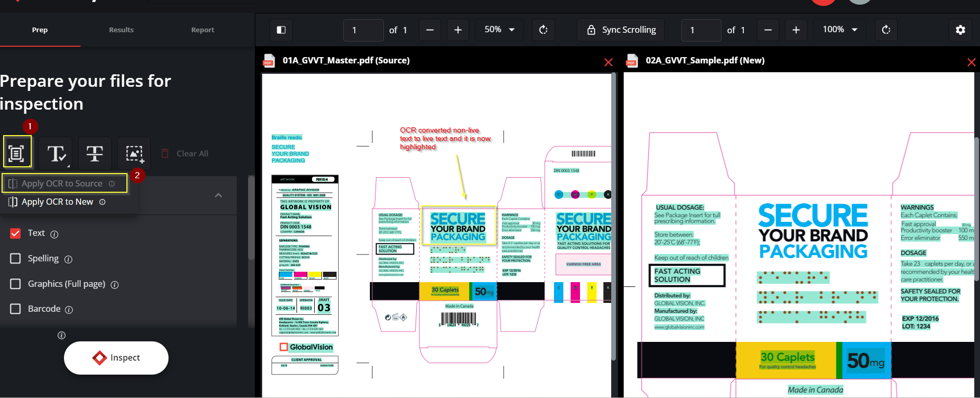Viewport: 980px width, 398px height.
Task: Open the 50% zoom dropdown
Action: tap(499, 30)
